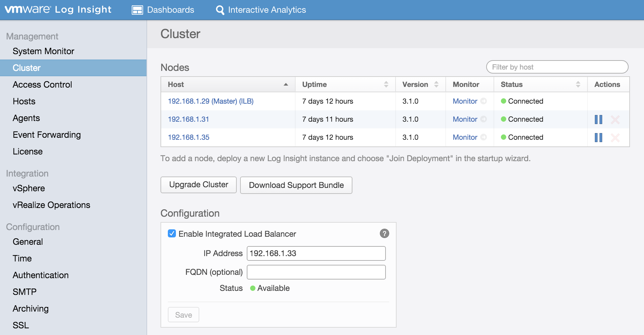Image resolution: width=644 pixels, height=335 pixels.
Task: Open Event Forwarding settings
Action: tap(47, 135)
